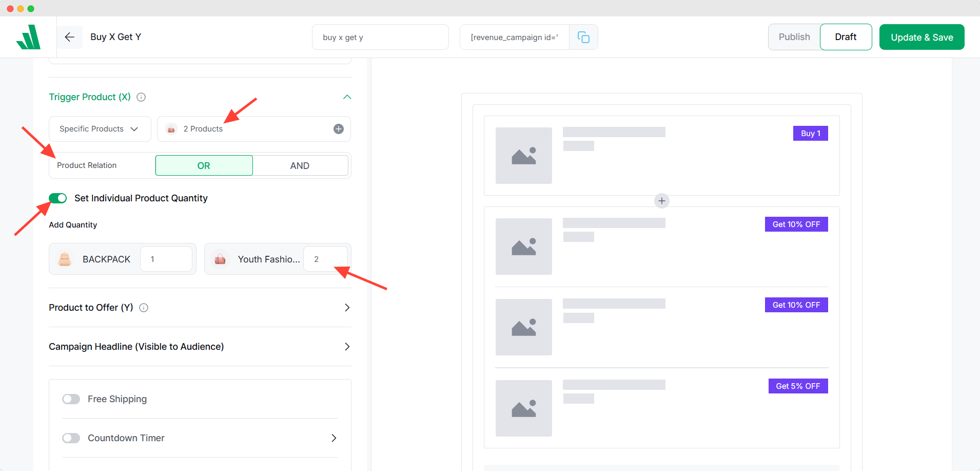This screenshot has width=980, height=471.
Task: Click the Countdown Timer label
Action: pos(126,438)
